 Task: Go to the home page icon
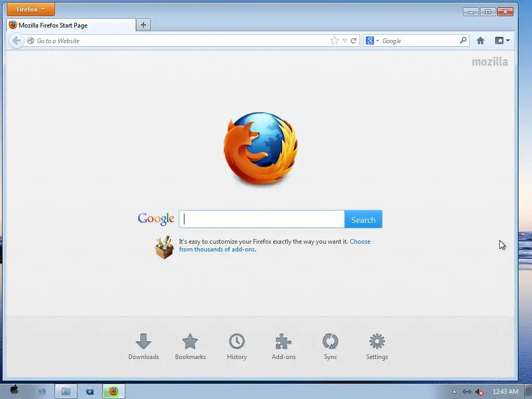[x=481, y=41]
